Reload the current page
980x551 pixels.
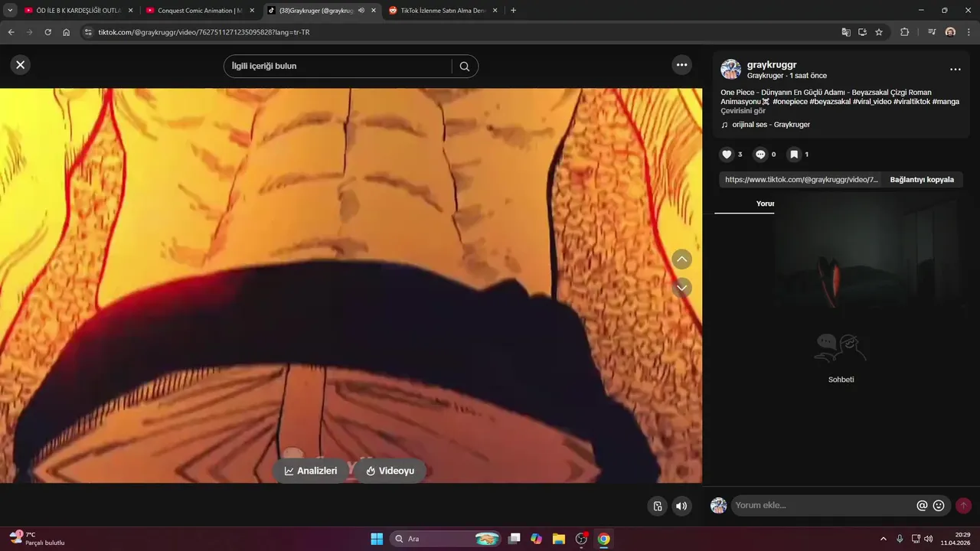(47, 32)
